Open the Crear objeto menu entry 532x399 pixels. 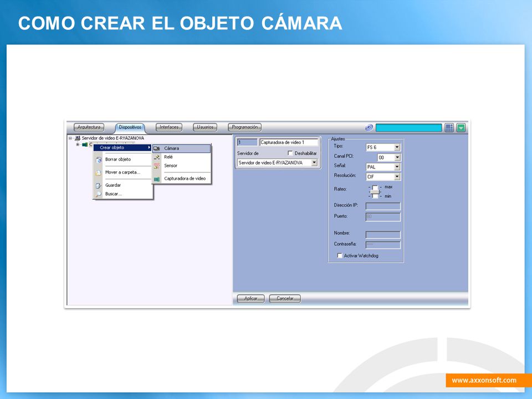pyautogui.click(x=122, y=147)
